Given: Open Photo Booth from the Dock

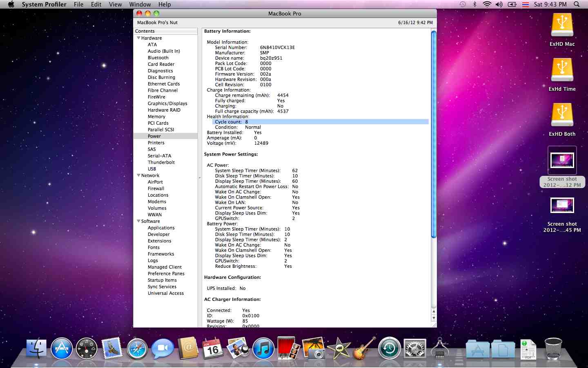Looking at the screenshot, I should pos(288,348).
